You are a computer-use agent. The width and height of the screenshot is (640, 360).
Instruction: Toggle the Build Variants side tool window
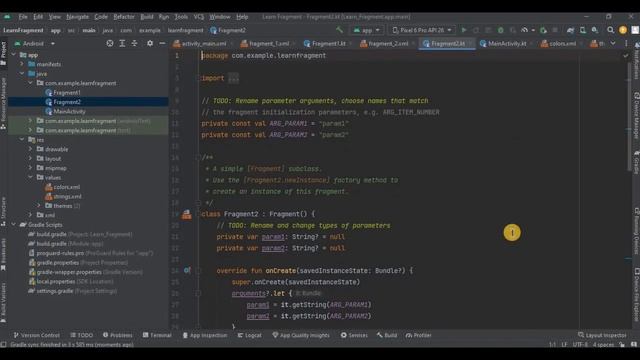(x=3, y=303)
